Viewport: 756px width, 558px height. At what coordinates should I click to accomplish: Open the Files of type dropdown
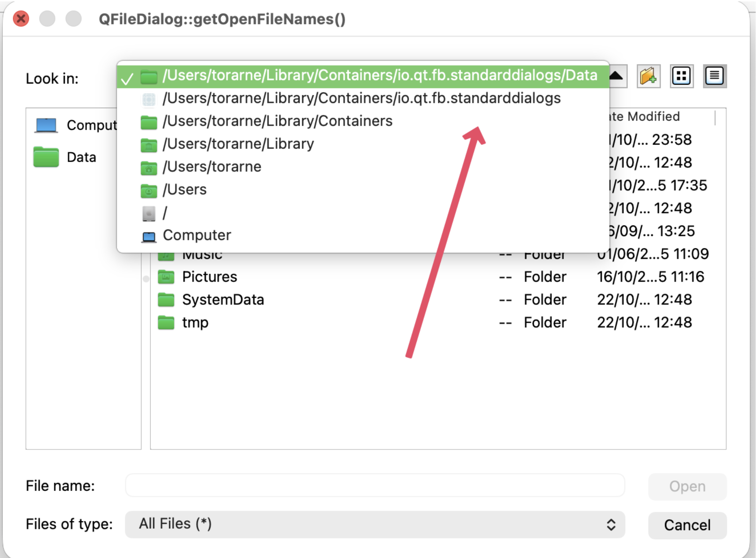[x=374, y=524]
